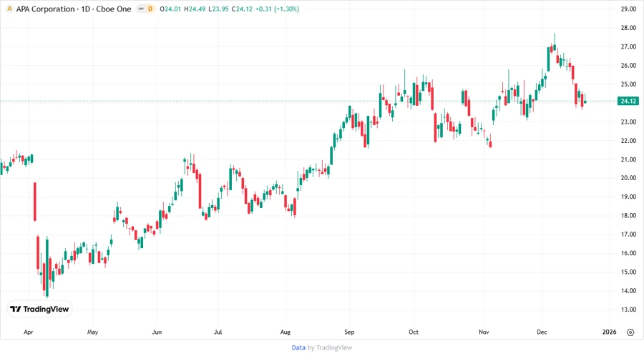This screenshot has width=644, height=356.
Task: Click the O24.01 open value
Action: pyautogui.click(x=170, y=9)
